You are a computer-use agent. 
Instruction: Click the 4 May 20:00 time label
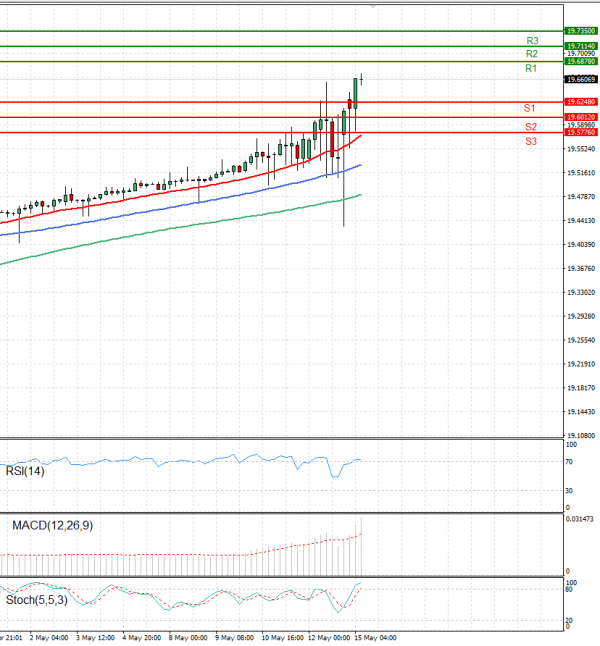click(x=141, y=638)
